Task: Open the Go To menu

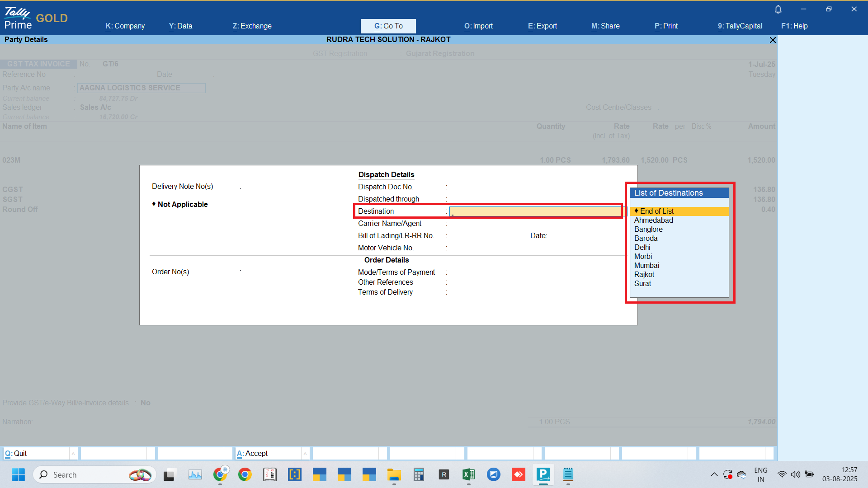Action: pyautogui.click(x=388, y=26)
